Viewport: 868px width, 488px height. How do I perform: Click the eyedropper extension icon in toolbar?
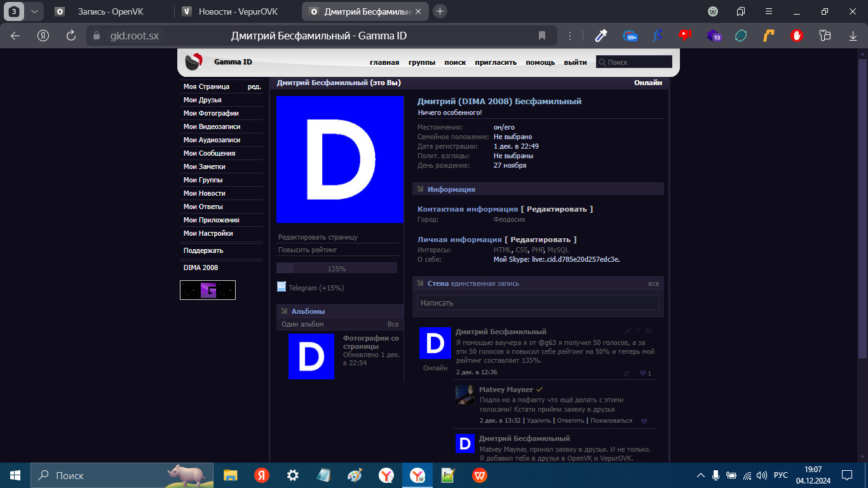tap(601, 36)
